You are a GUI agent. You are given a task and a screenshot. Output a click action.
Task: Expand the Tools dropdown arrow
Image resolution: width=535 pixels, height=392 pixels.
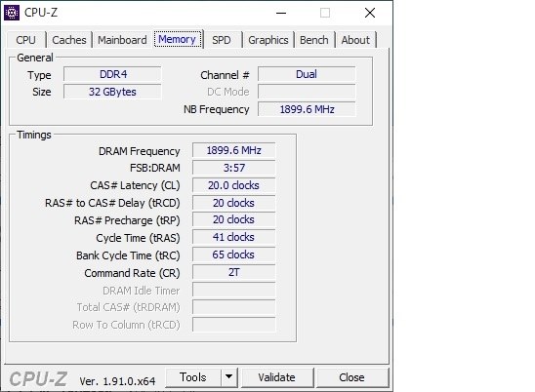(229, 377)
